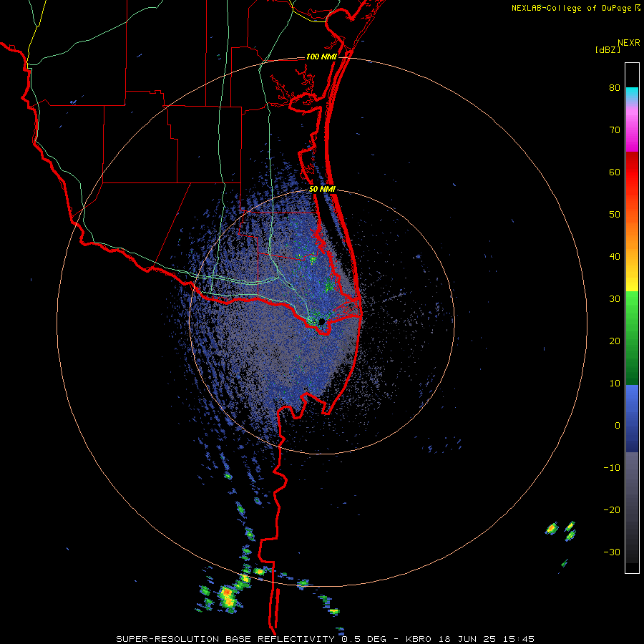Click the 10 value on the dBZ scale
This screenshot has height=644, width=644.
tap(615, 384)
